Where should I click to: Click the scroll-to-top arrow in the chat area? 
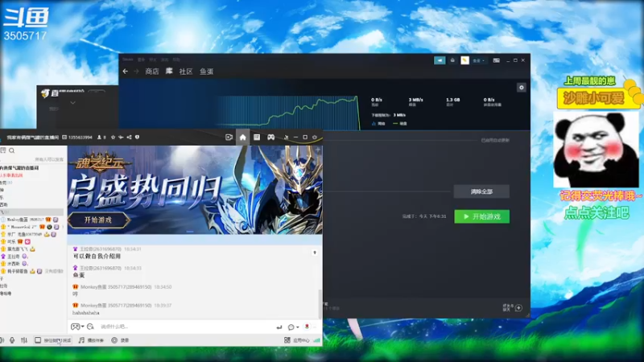[315, 253]
